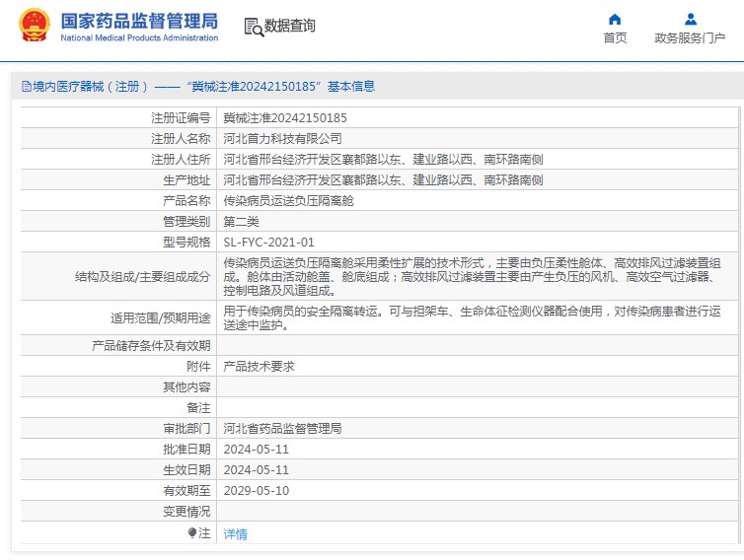Open the 首页 link

coord(615,37)
